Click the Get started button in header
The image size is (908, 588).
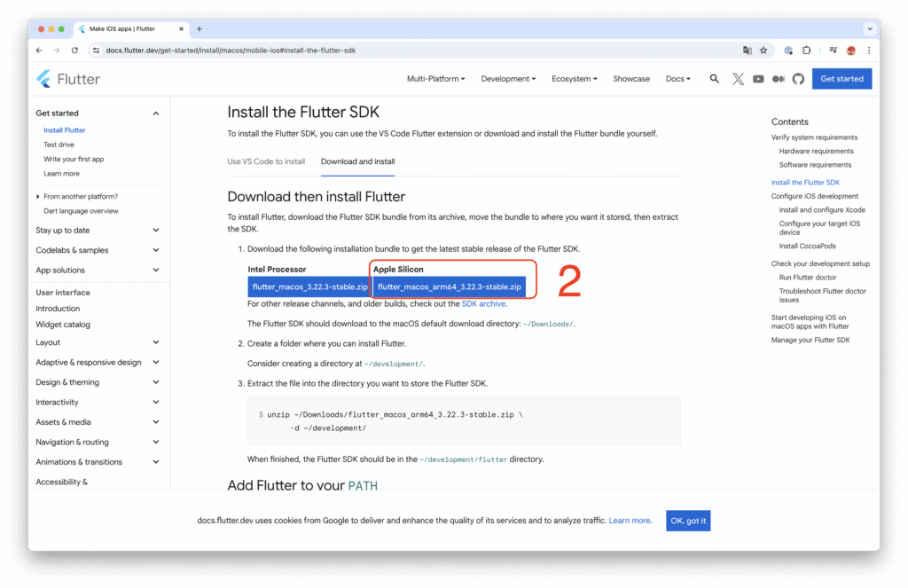pos(841,79)
